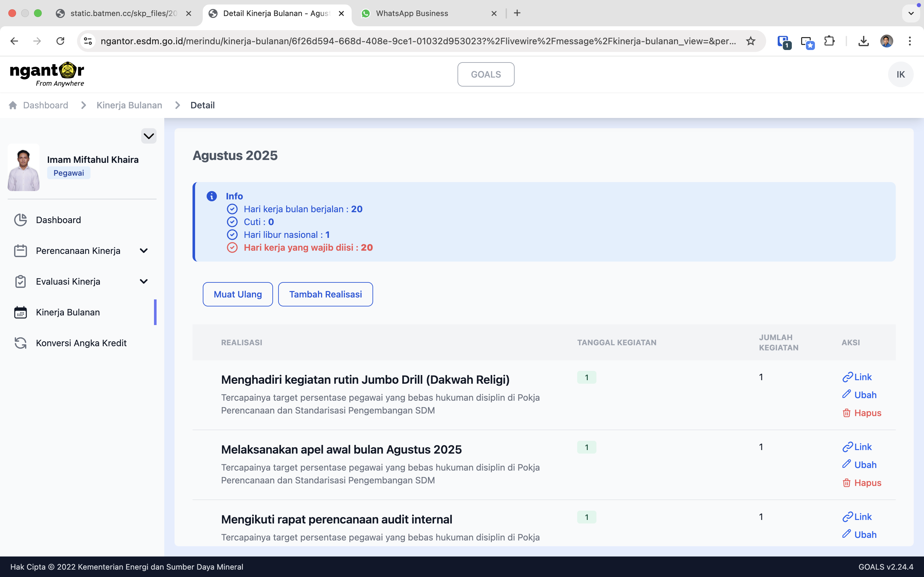Click the Muat Ulang button
This screenshot has height=577, width=924.
click(x=237, y=294)
